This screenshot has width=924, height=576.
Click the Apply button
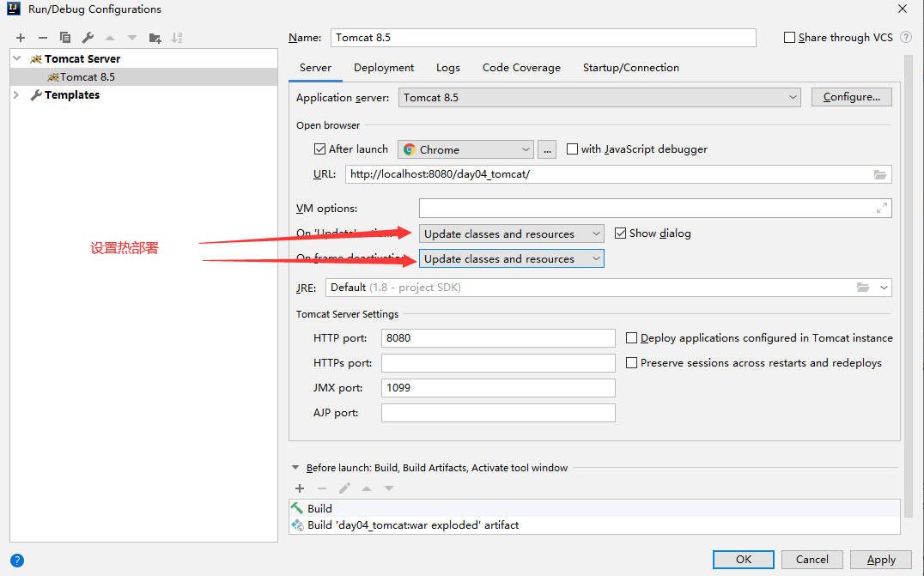[x=881, y=560]
